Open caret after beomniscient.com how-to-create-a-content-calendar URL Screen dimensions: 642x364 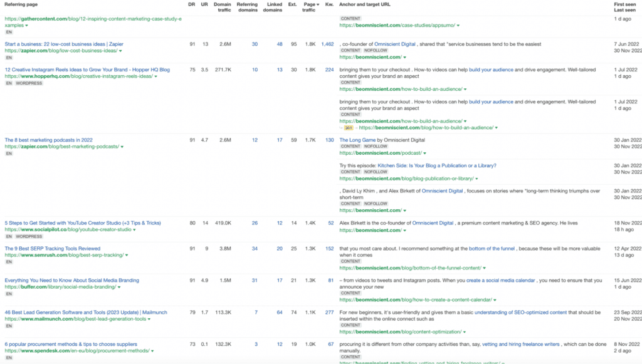coord(495,300)
